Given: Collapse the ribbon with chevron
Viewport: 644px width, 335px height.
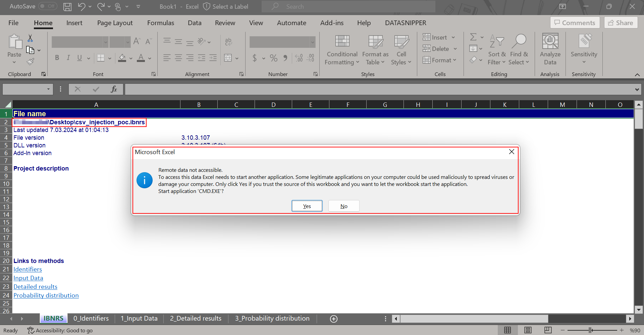Looking at the screenshot, I should click(637, 74).
